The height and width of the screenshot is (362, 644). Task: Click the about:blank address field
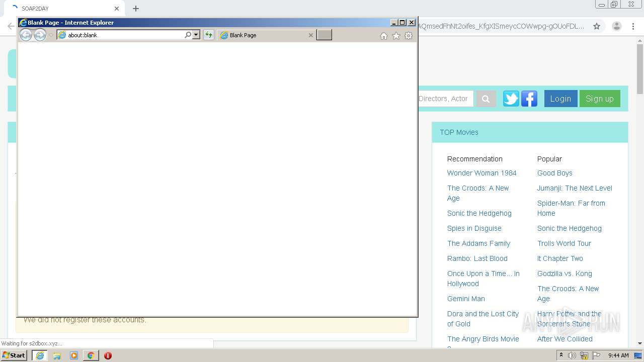pyautogui.click(x=120, y=35)
